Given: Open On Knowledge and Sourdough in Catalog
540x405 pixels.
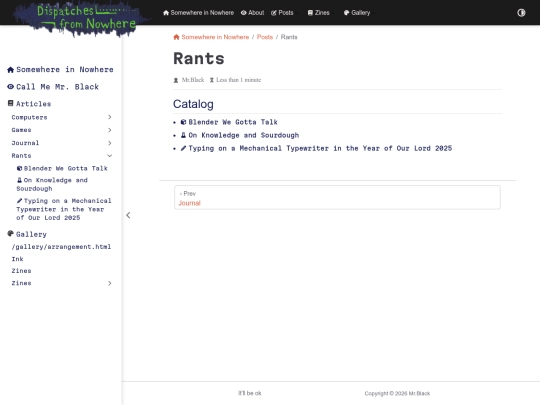Looking at the screenshot, I should 243,135.
